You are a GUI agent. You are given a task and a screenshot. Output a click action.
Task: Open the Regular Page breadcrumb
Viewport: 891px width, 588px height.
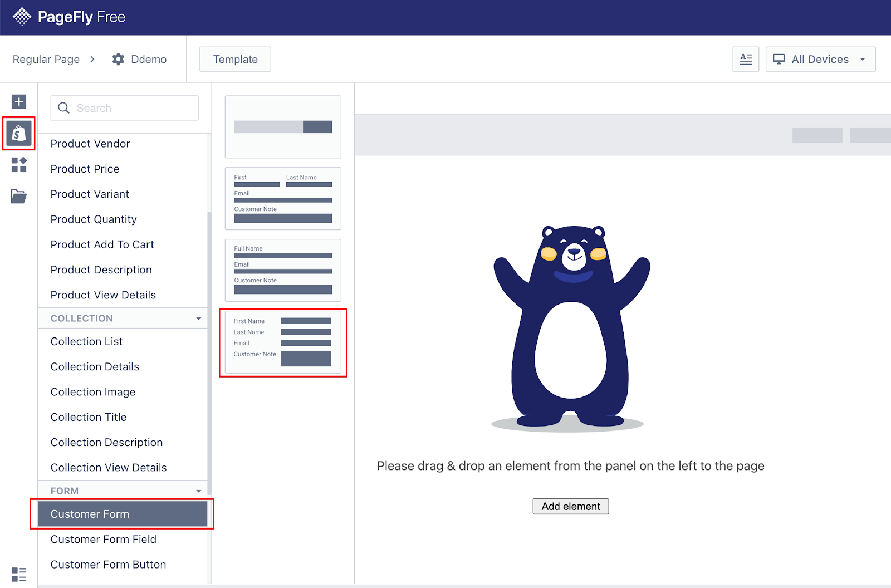[x=46, y=58]
